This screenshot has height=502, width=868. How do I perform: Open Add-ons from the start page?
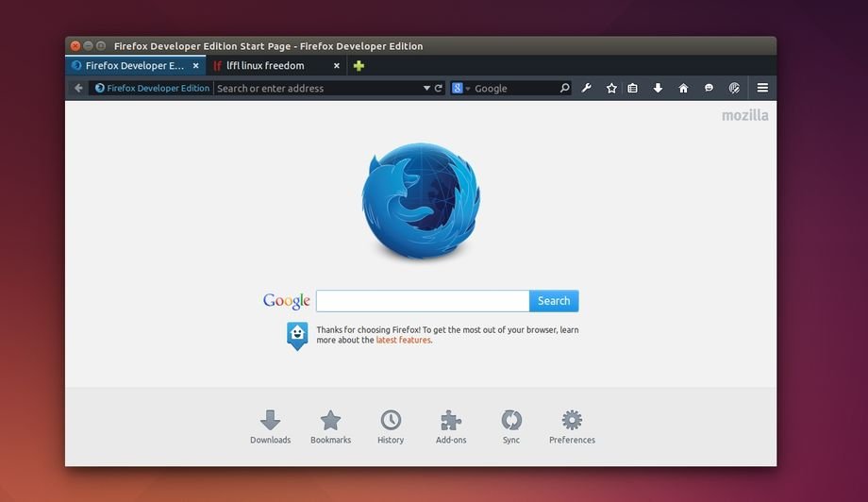[451, 427]
